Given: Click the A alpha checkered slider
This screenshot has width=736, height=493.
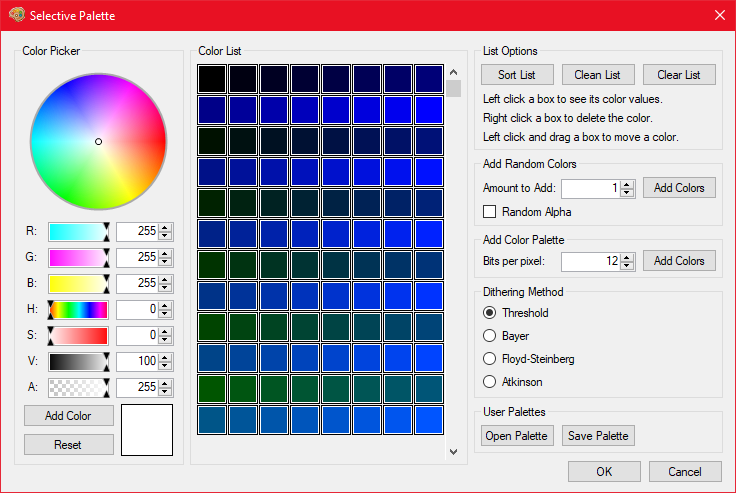Looking at the screenshot, I should pyautogui.click(x=78, y=388).
